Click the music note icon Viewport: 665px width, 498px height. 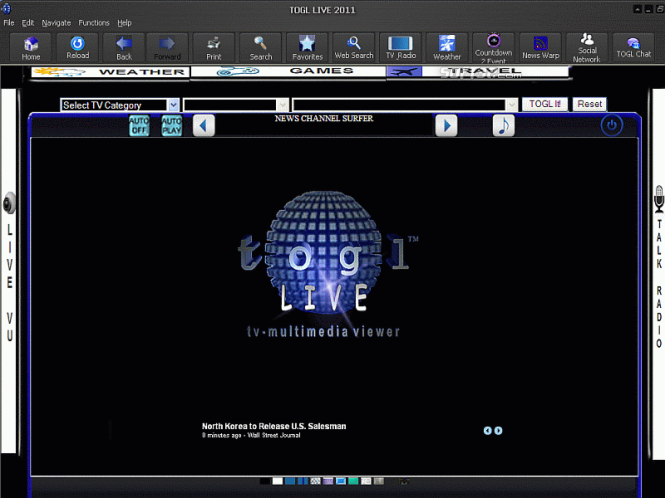point(503,126)
